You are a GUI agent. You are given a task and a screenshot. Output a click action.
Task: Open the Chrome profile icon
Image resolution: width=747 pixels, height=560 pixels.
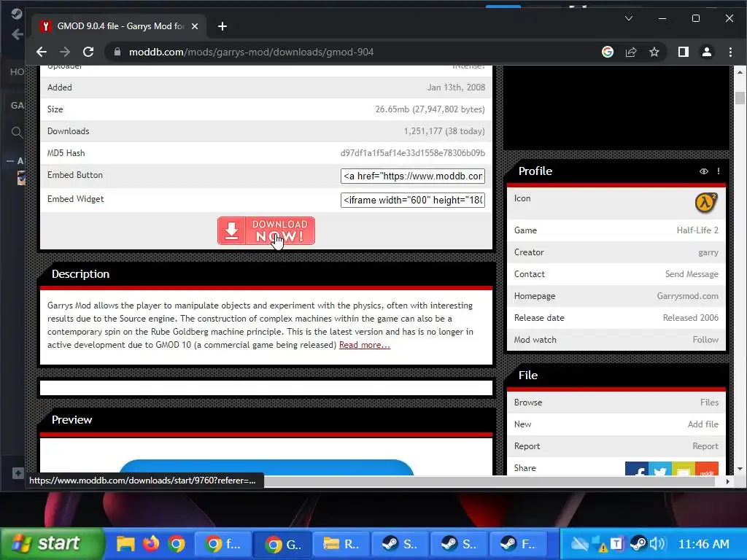click(706, 52)
